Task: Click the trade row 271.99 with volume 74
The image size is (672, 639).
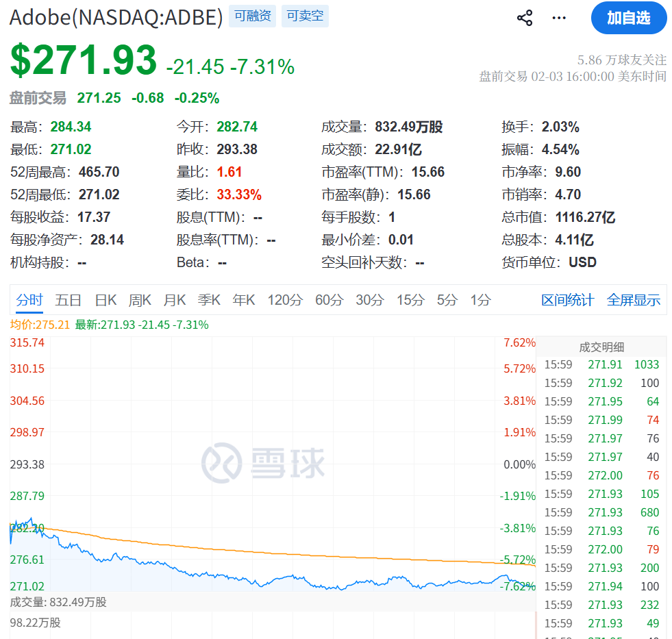Action: coord(601,420)
